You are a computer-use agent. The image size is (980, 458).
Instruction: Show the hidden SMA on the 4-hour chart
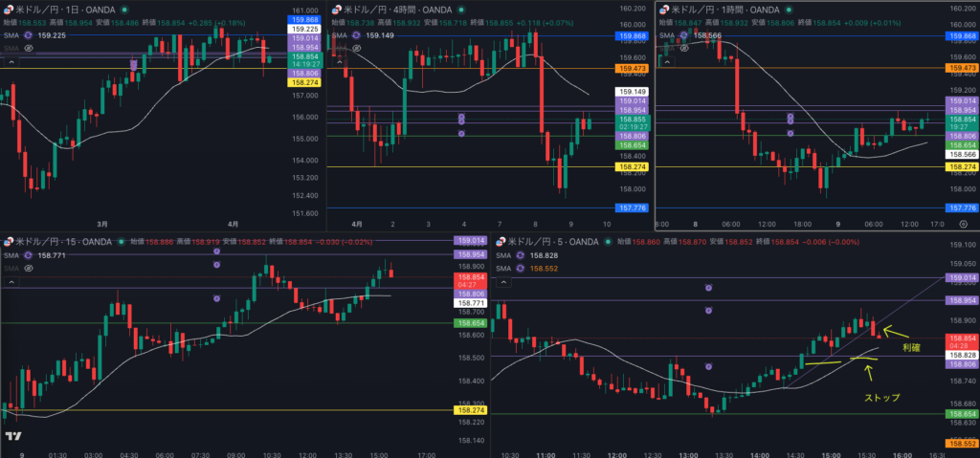coord(356,48)
